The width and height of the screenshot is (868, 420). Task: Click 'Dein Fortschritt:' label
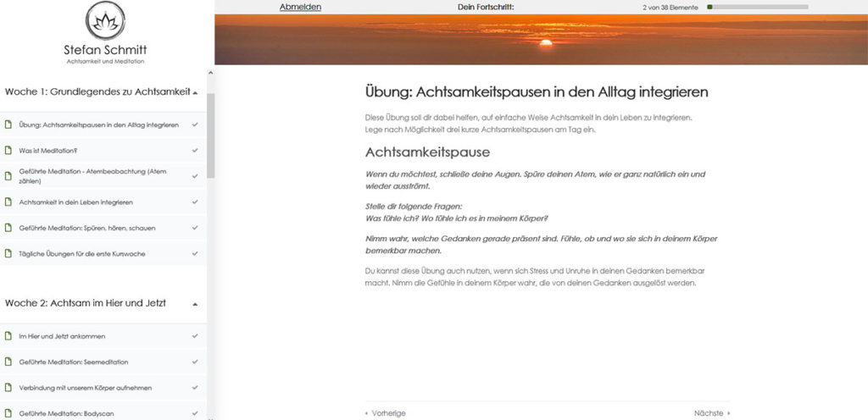[486, 7]
